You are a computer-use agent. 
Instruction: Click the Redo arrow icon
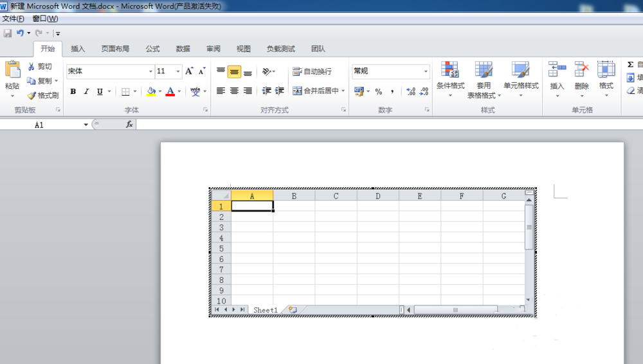click(39, 33)
